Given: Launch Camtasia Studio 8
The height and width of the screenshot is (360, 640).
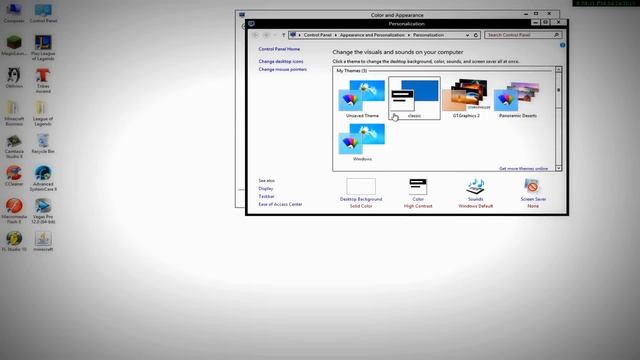Looking at the screenshot, I should point(14,146).
